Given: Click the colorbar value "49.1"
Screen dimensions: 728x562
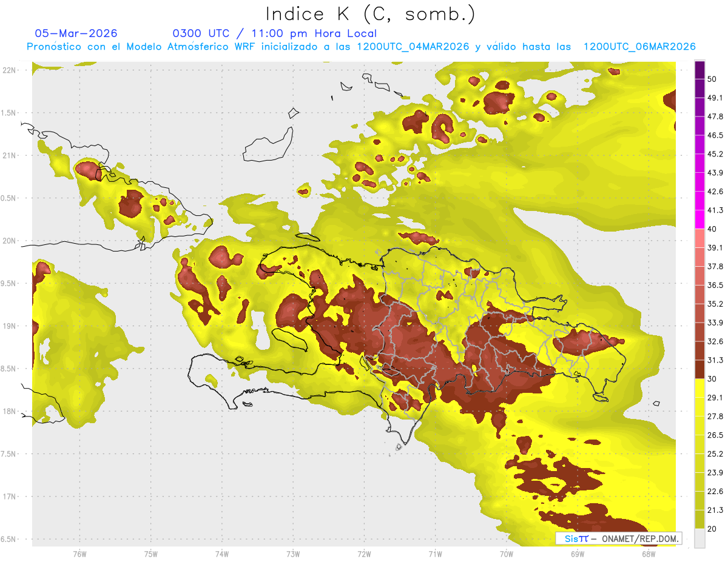Looking at the screenshot, I should (715, 98).
